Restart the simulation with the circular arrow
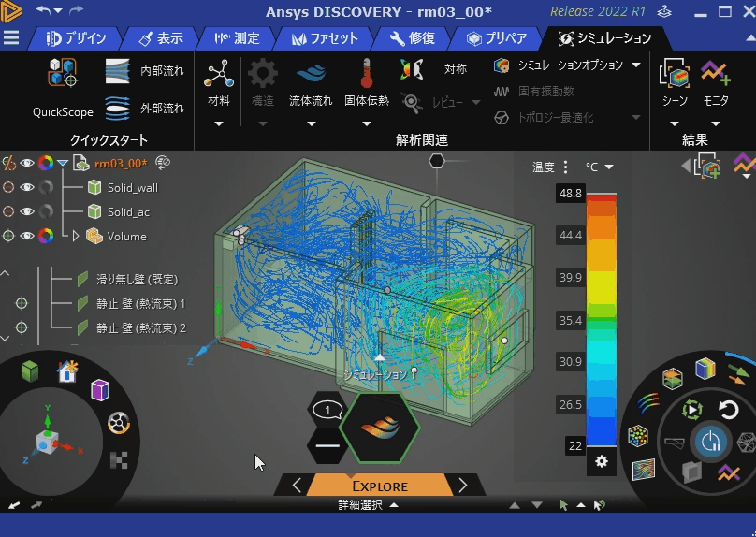This screenshot has height=537, width=756. point(729,410)
